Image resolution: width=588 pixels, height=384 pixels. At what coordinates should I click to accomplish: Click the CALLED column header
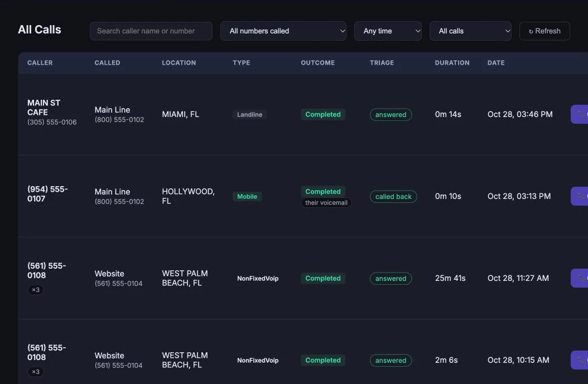pyautogui.click(x=107, y=62)
